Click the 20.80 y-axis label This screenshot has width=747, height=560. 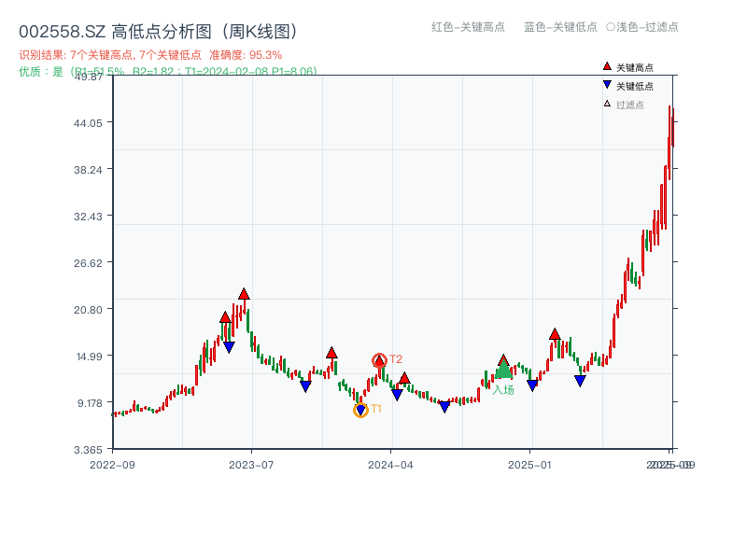point(88,310)
